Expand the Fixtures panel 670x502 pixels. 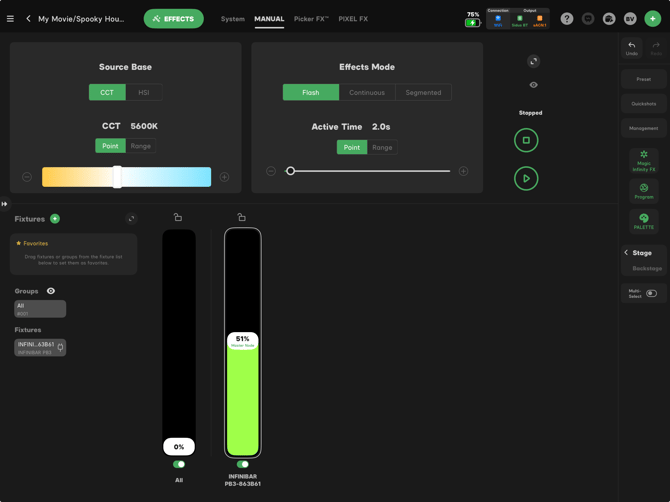(131, 219)
